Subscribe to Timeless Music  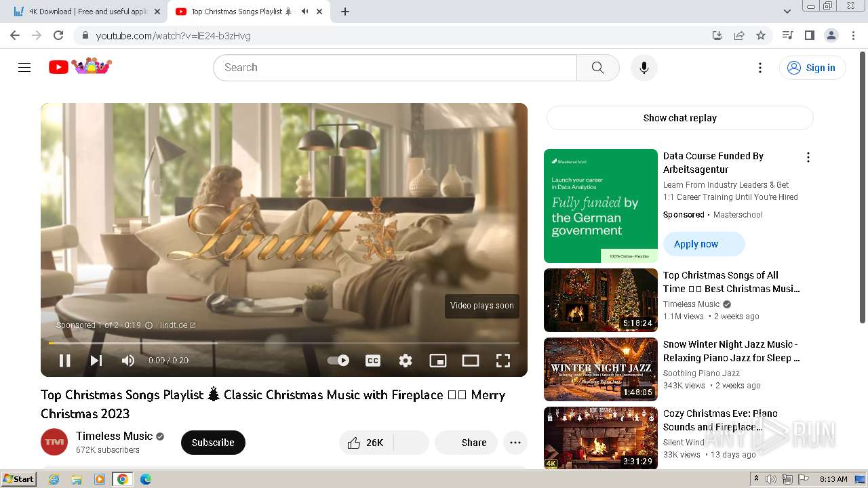pos(213,443)
